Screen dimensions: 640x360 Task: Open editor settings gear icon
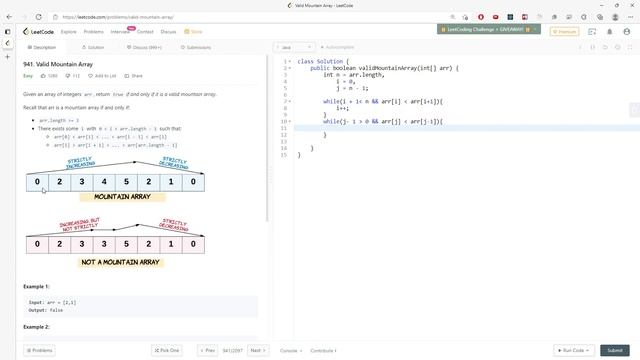tap(618, 47)
